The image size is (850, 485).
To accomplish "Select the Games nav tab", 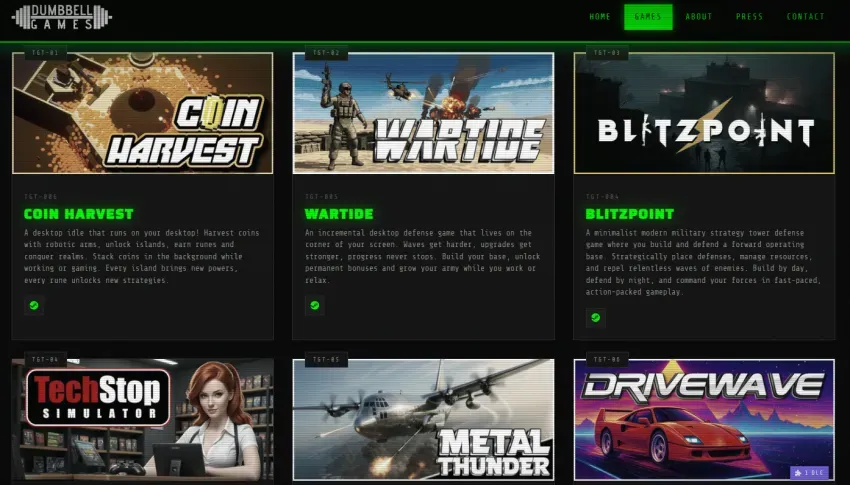I will (x=648, y=17).
